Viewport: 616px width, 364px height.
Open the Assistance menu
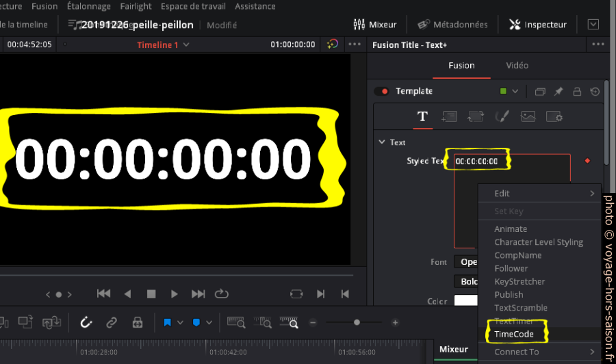point(255,6)
